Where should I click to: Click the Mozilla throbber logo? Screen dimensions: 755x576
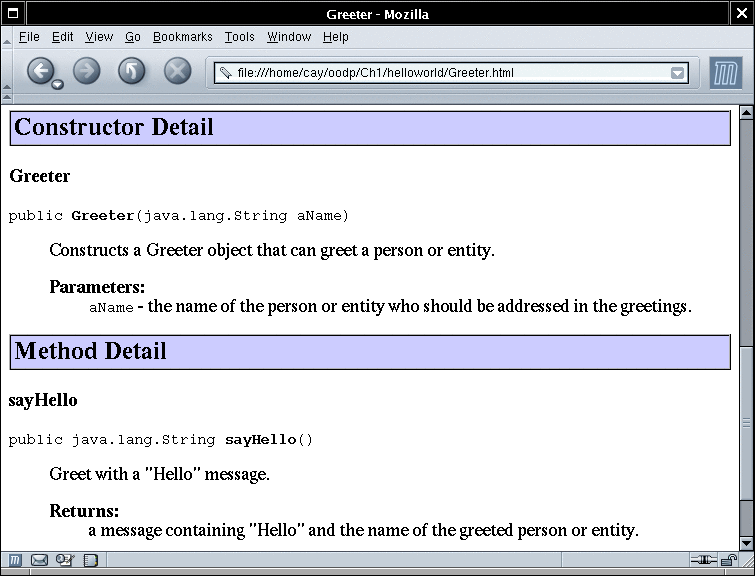pyautogui.click(x=726, y=73)
